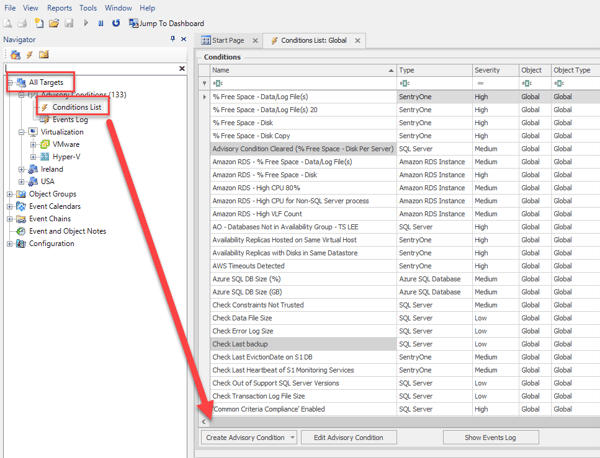Open the View menu
The height and width of the screenshot is (458, 600).
pyautogui.click(x=31, y=8)
